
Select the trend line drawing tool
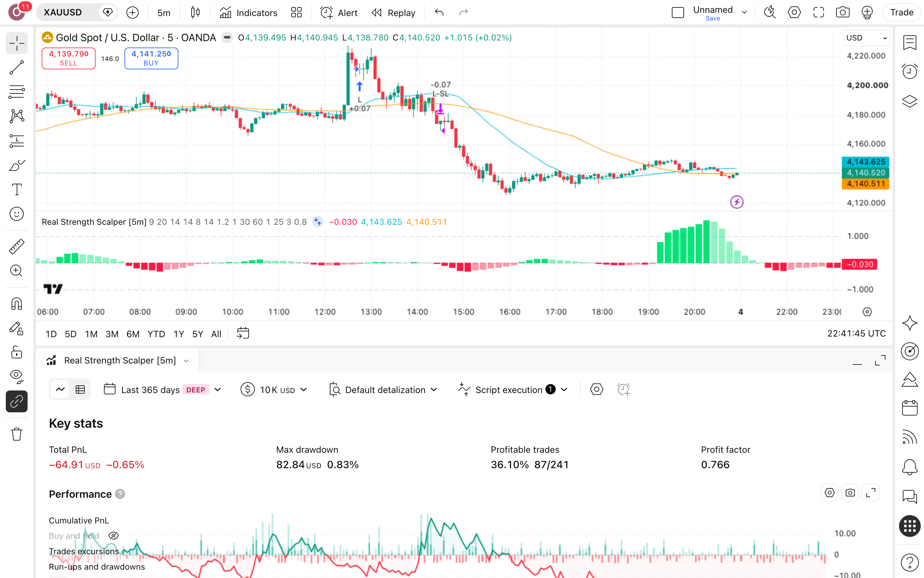pyautogui.click(x=17, y=68)
